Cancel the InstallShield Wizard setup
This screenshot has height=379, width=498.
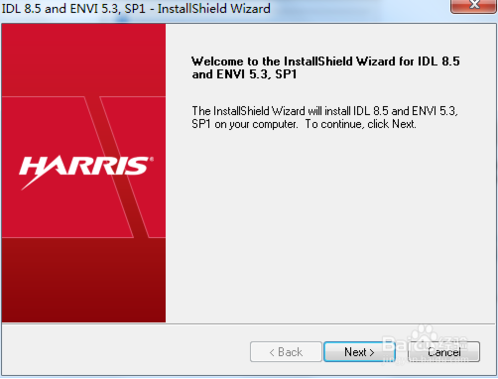[x=444, y=352]
